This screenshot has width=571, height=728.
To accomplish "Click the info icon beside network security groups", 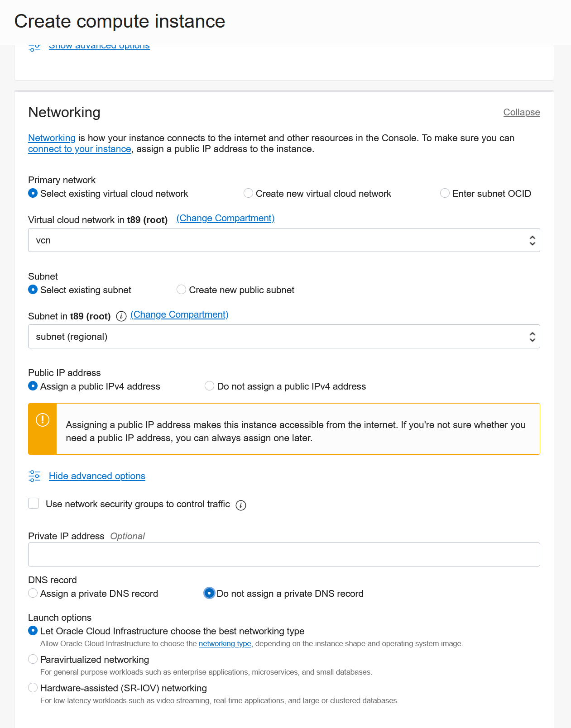I will pyautogui.click(x=241, y=505).
